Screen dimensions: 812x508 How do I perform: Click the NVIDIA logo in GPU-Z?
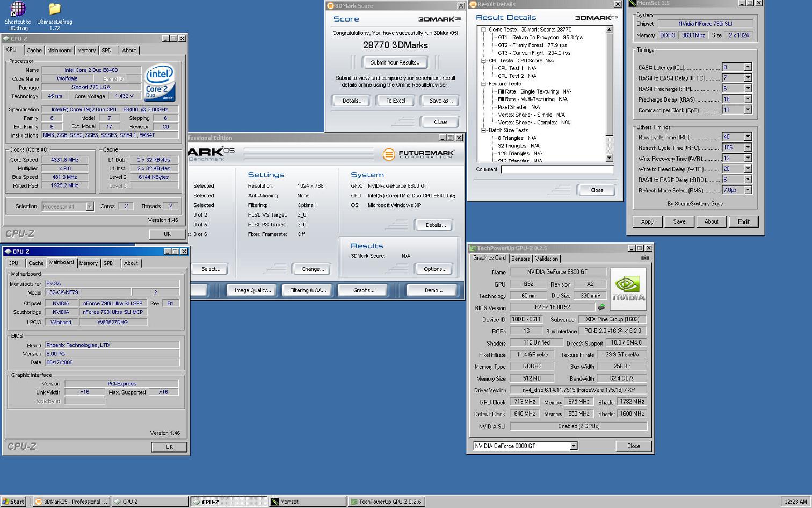tap(628, 289)
